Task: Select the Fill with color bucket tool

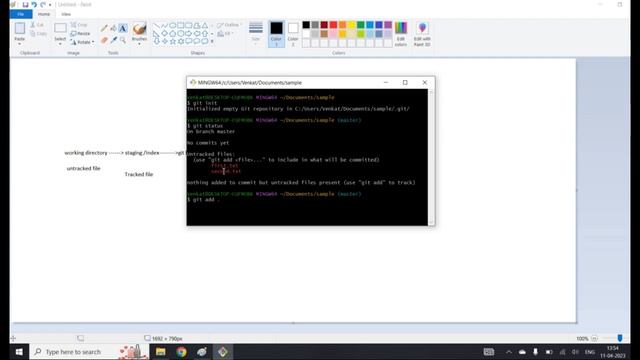Action: coord(113,28)
